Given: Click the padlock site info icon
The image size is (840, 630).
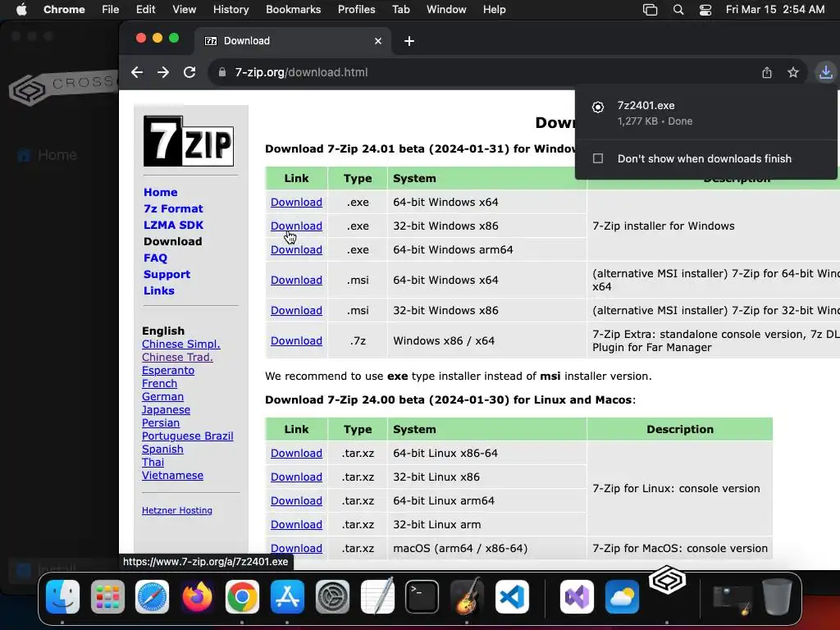Looking at the screenshot, I should [221, 72].
